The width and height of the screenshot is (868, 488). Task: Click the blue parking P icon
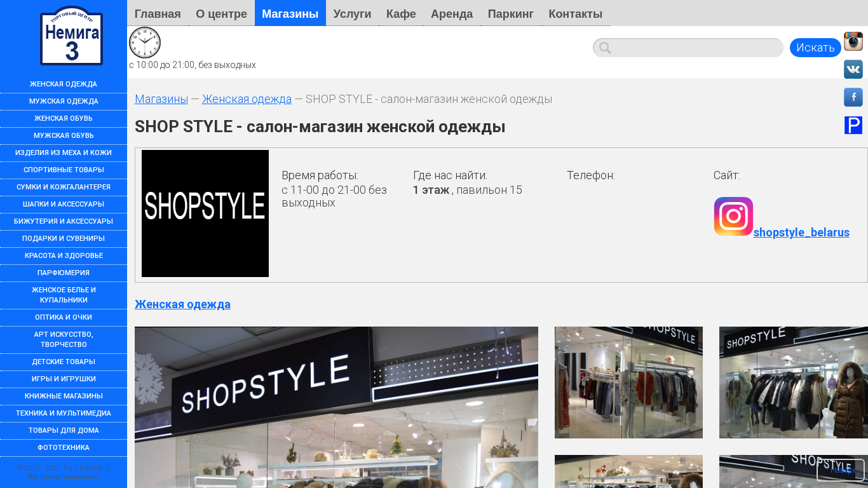pos(853,125)
